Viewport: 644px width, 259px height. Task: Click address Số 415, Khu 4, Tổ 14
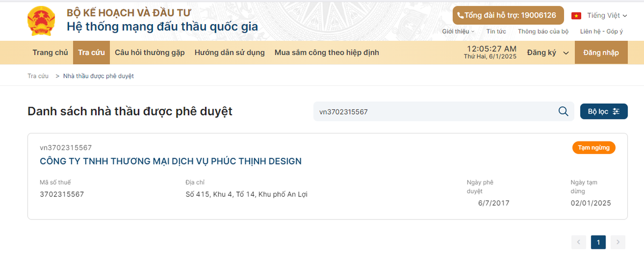(x=246, y=194)
